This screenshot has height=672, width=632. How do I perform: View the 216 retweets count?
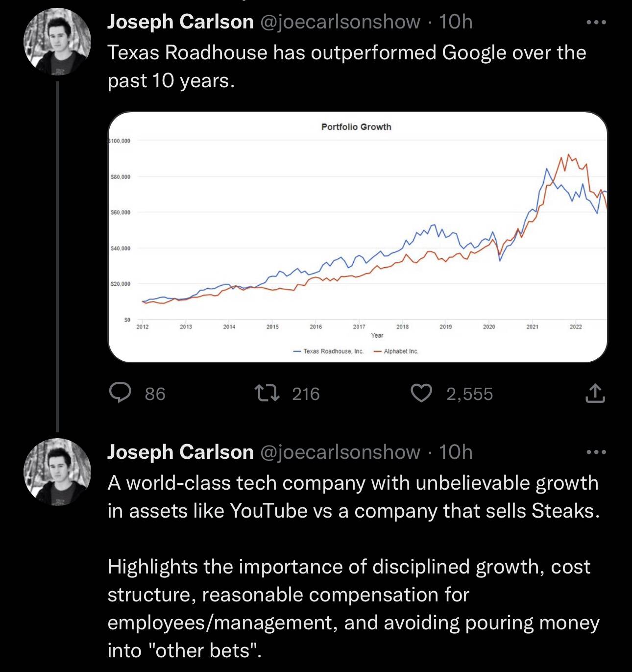pyautogui.click(x=306, y=394)
